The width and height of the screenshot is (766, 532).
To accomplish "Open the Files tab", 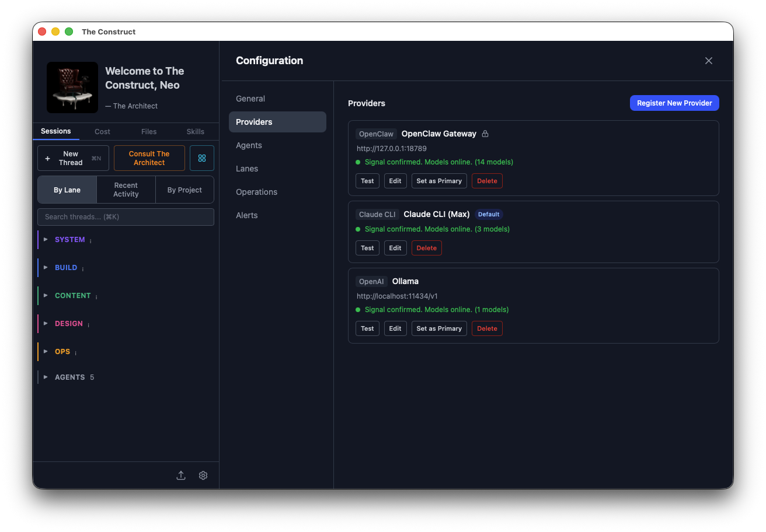I will [149, 132].
